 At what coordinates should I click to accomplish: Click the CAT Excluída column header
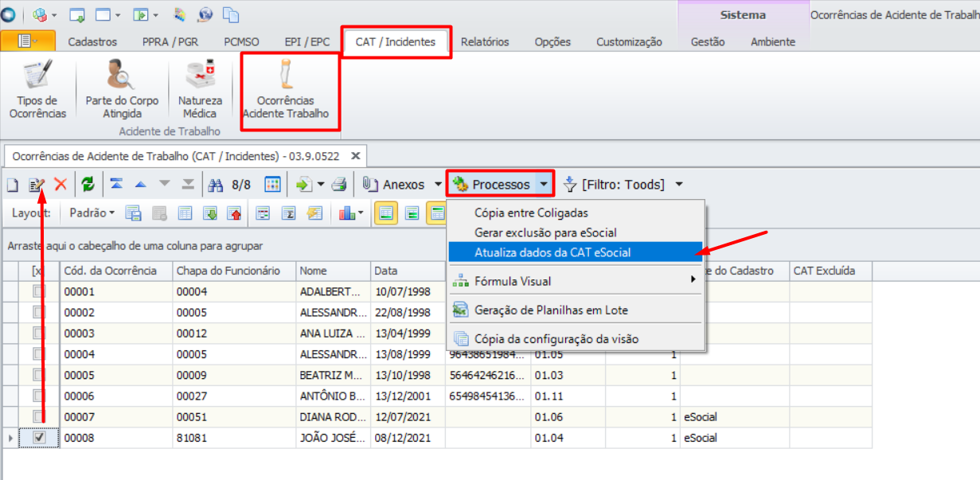click(x=830, y=271)
